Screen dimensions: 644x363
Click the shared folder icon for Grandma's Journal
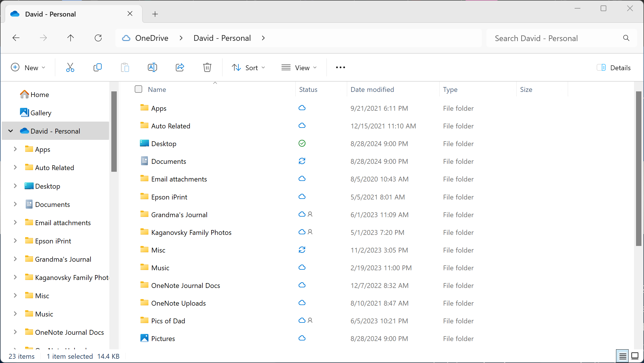310,214
